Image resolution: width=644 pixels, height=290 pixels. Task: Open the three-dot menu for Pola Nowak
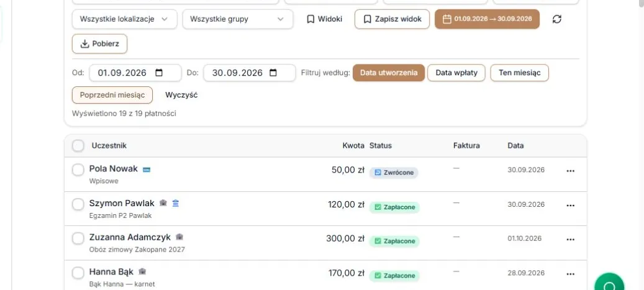coord(570,171)
